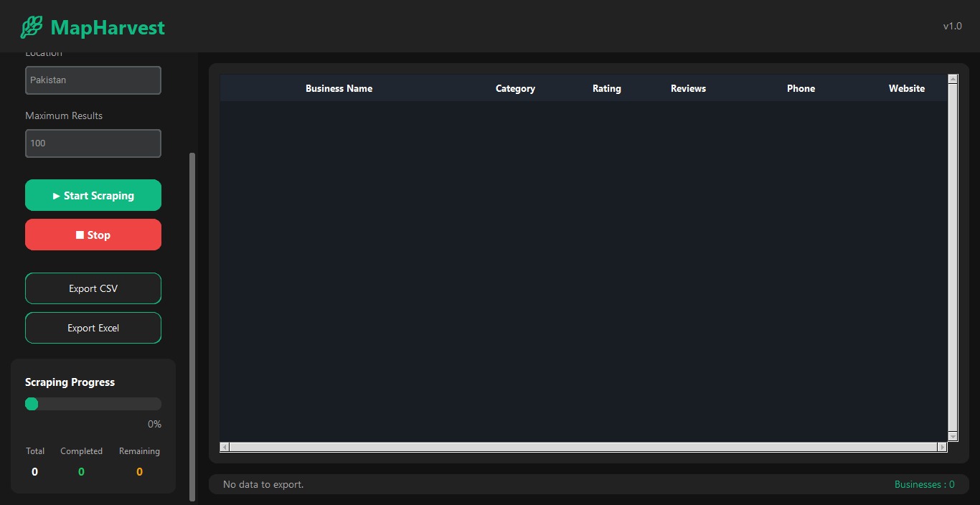The width and height of the screenshot is (980, 505).
Task: Click the Remaining count value
Action: point(139,471)
